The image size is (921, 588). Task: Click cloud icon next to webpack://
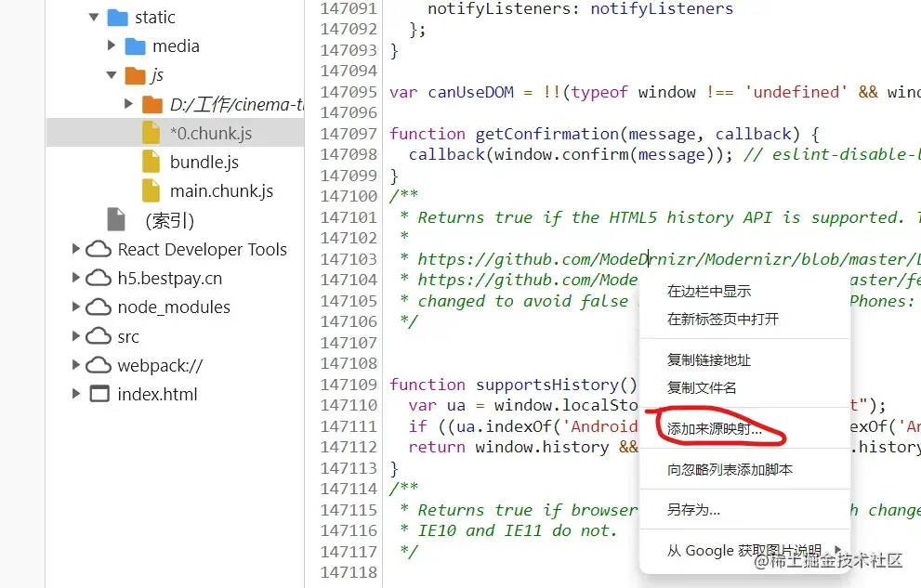[x=99, y=365]
